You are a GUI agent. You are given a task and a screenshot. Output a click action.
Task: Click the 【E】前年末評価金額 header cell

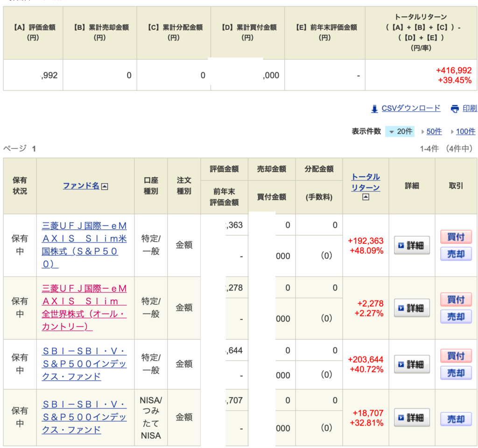325,33
